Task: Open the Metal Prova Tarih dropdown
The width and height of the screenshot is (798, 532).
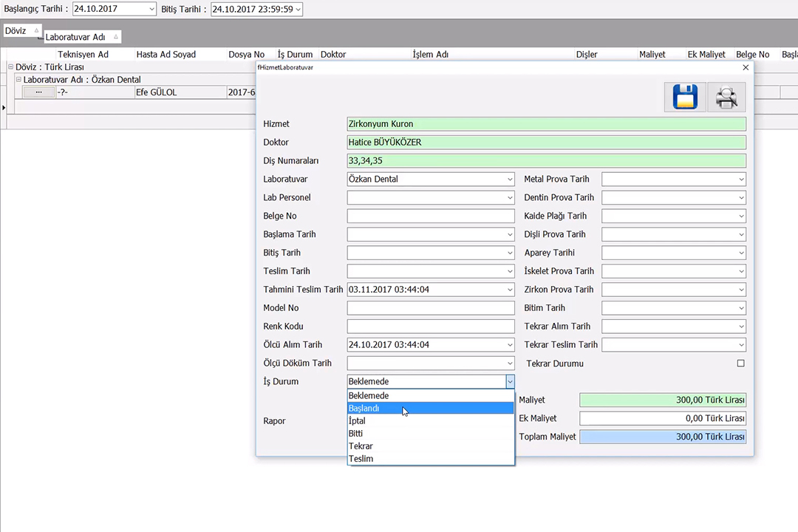Action: 742,180
